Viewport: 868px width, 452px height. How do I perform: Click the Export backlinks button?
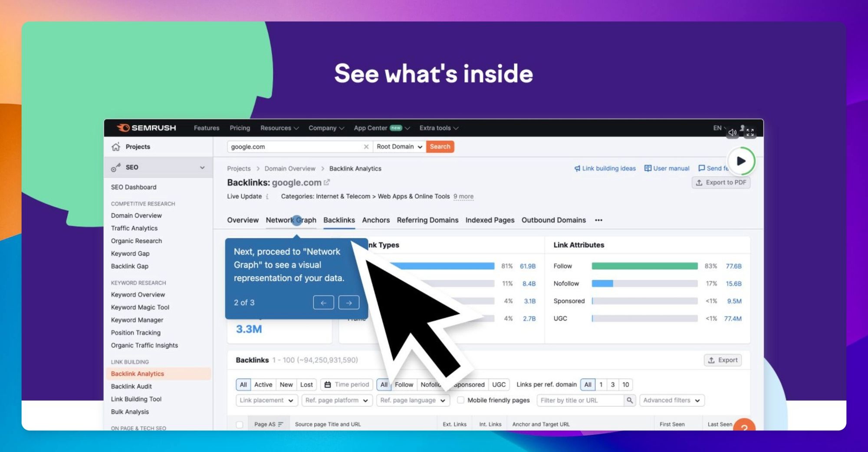tap(723, 360)
